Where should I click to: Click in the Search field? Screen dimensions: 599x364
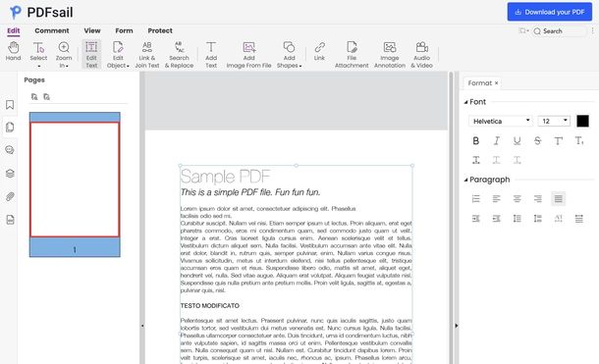coord(559,31)
